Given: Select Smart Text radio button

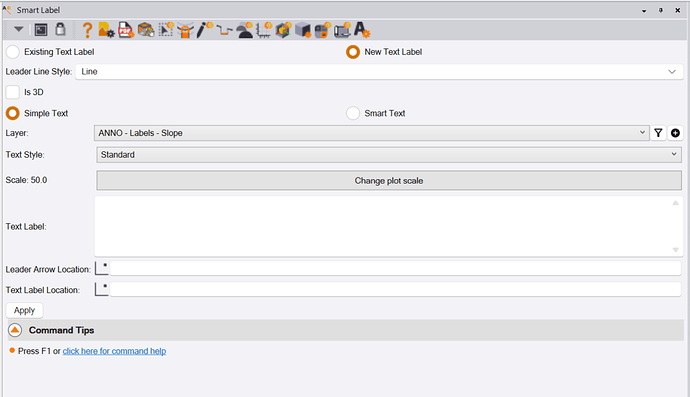Looking at the screenshot, I should point(353,113).
